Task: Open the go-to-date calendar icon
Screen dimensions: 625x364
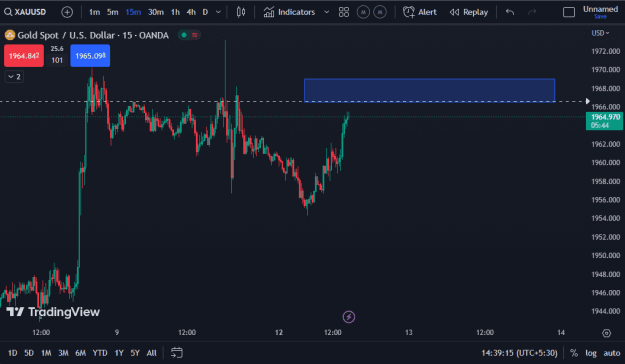Action: coord(177,353)
